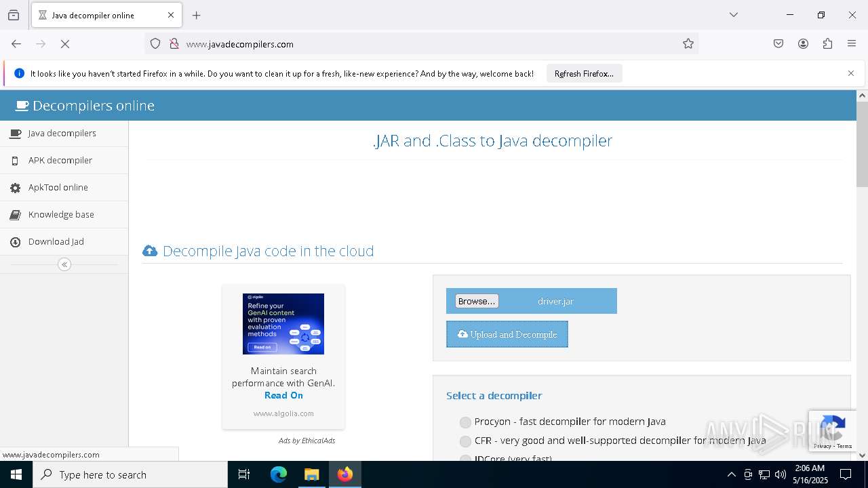Viewport: 868px width, 488px height.
Task: Select the Java decompiler online tab
Action: pyautogui.click(x=106, y=15)
